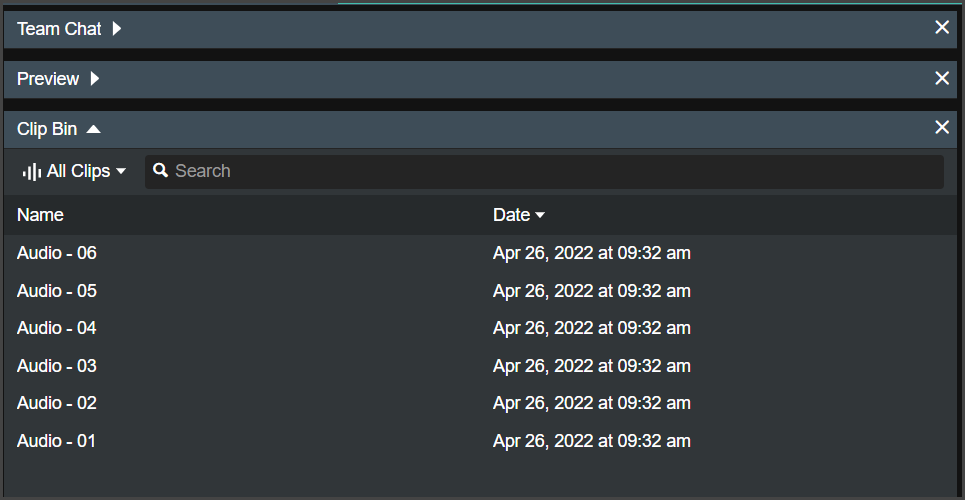
Task: Expand the Team Chat panel arrow
Action: point(117,28)
